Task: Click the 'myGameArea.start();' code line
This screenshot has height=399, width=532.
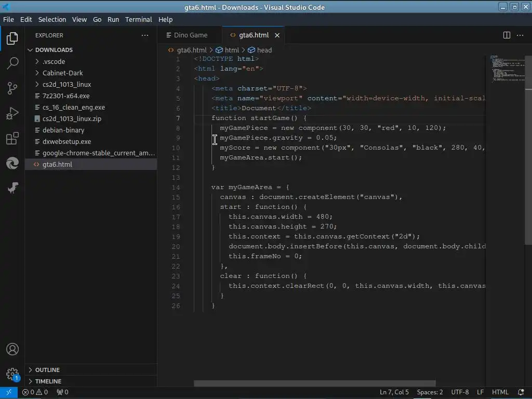Action: tap(261, 158)
